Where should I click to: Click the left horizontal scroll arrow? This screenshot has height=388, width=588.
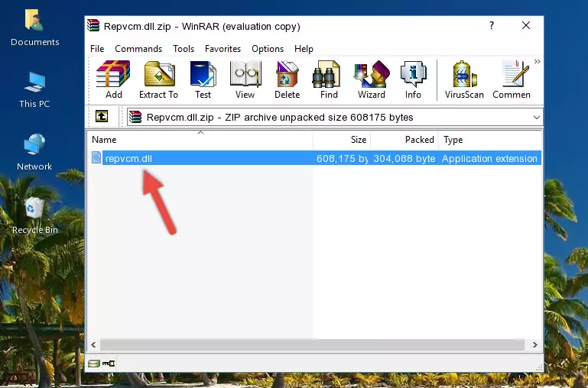coord(93,344)
